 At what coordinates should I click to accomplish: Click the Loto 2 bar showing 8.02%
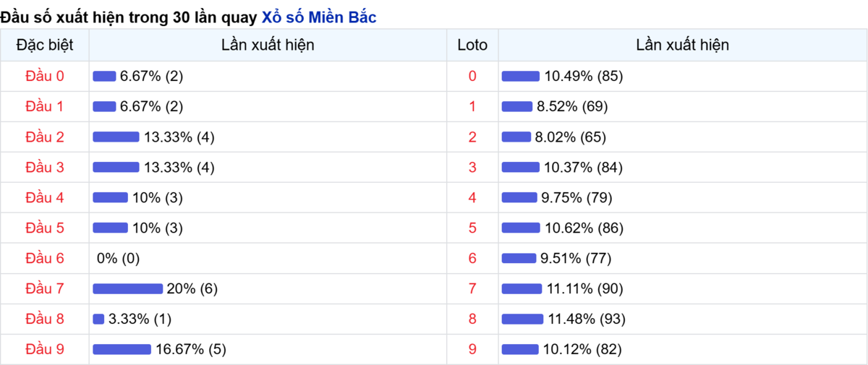click(x=516, y=137)
